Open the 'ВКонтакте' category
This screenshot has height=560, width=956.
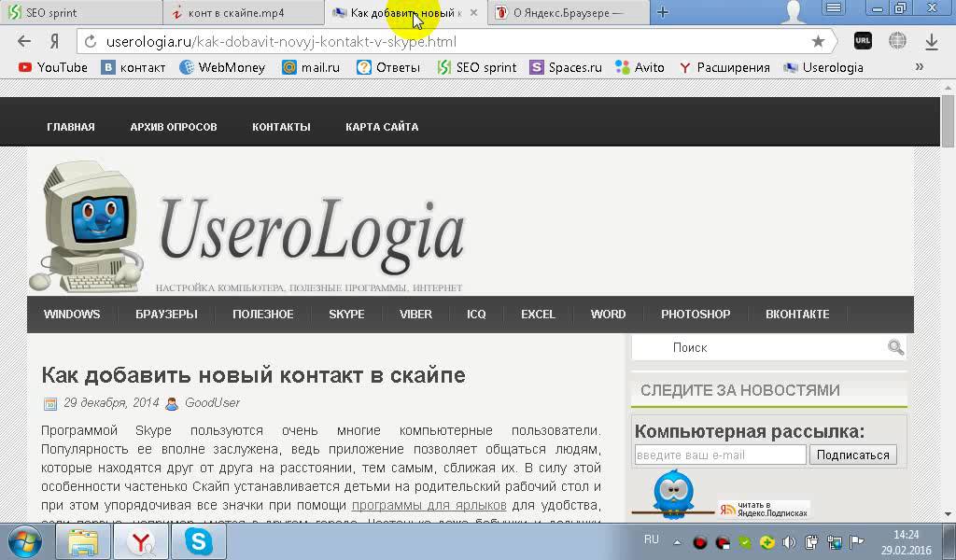tap(797, 315)
